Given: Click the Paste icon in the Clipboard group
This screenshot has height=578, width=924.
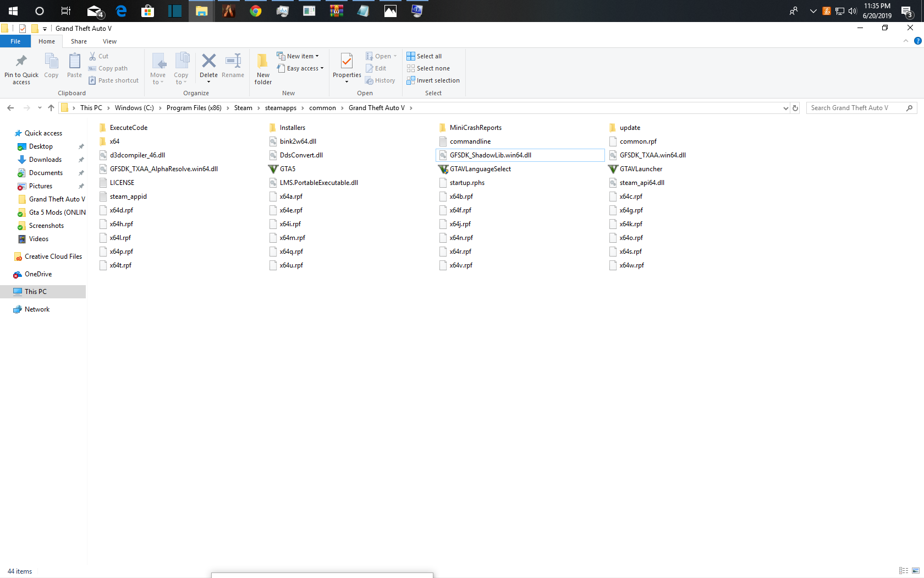Looking at the screenshot, I should click(74, 63).
